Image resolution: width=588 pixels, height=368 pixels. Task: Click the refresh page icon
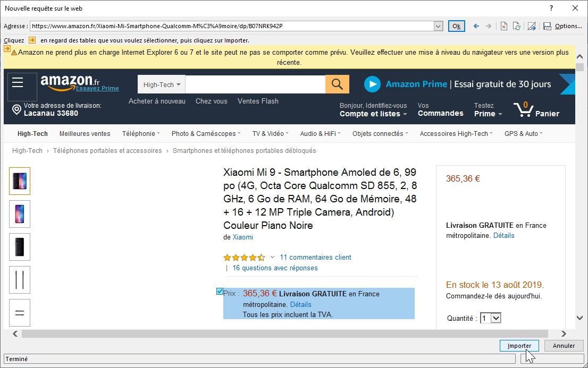coord(516,26)
